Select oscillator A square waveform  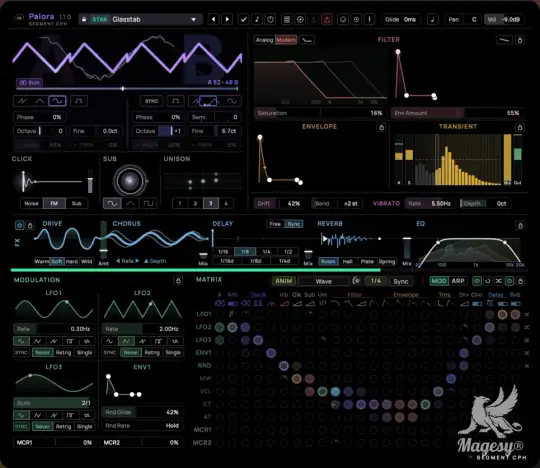[x=79, y=101]
